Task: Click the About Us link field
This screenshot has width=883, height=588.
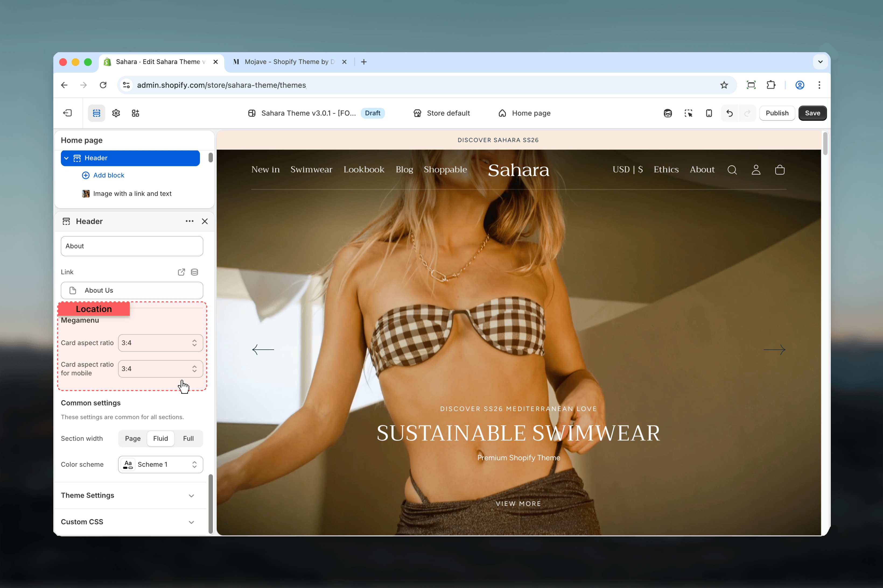Action: coord(132,290)
